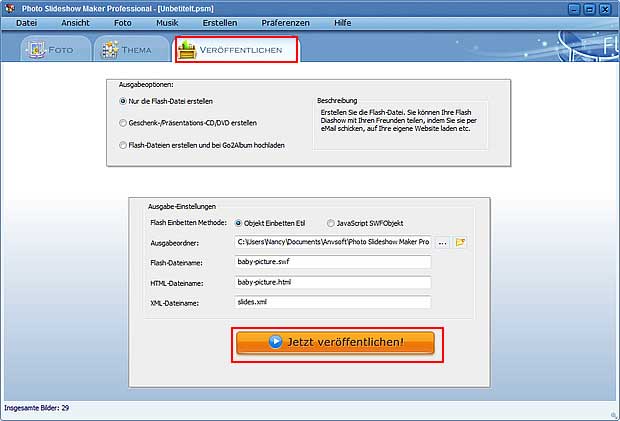Browse output folder with the ... button

tap(442, 242)
